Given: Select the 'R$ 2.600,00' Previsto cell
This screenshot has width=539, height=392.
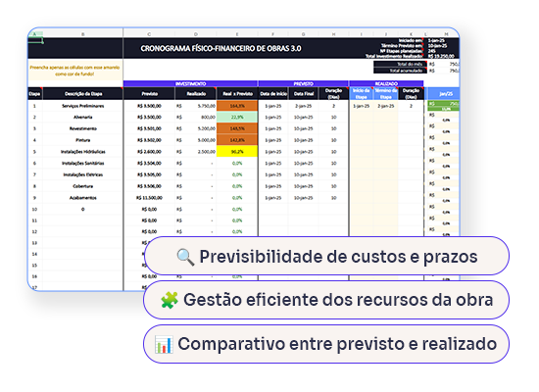Looking at the screenshot, I should click(149, 152).
